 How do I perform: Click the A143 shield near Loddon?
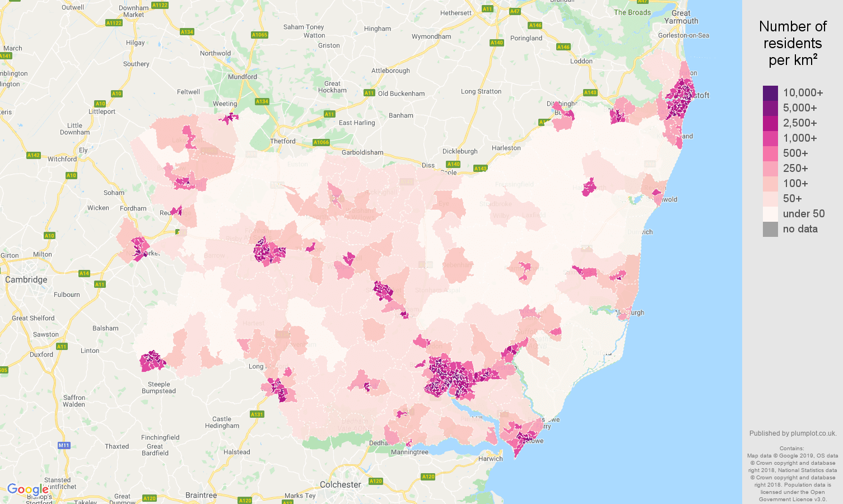590,92
